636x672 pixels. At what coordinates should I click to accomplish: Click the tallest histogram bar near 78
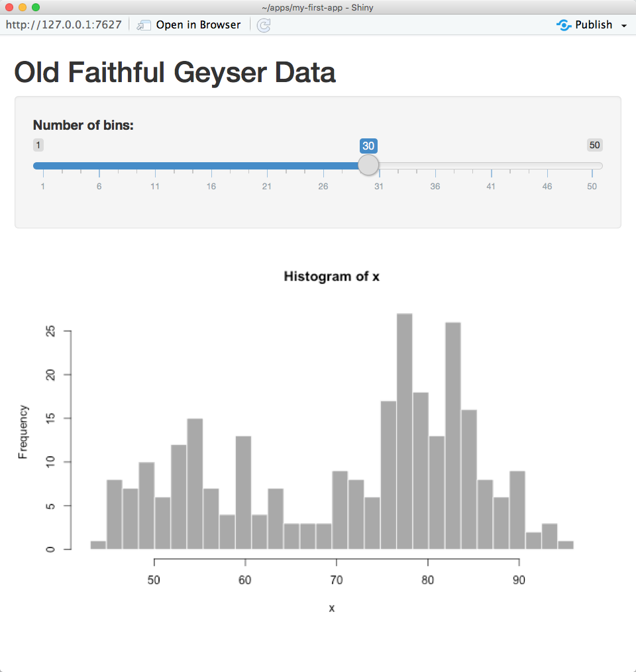click(404, 431)
